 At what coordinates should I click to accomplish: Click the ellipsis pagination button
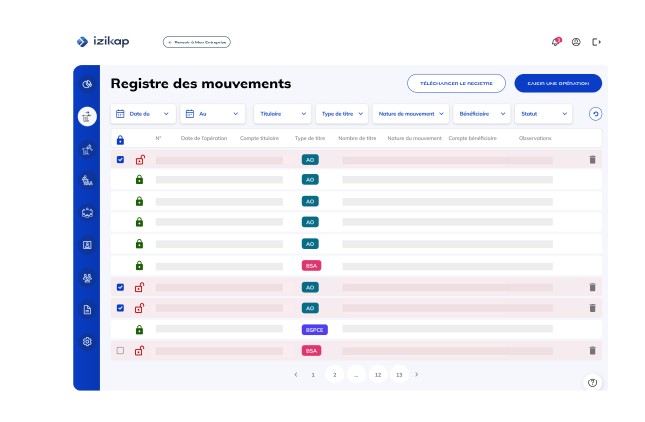pyautogui.click(x=356, y=375)
